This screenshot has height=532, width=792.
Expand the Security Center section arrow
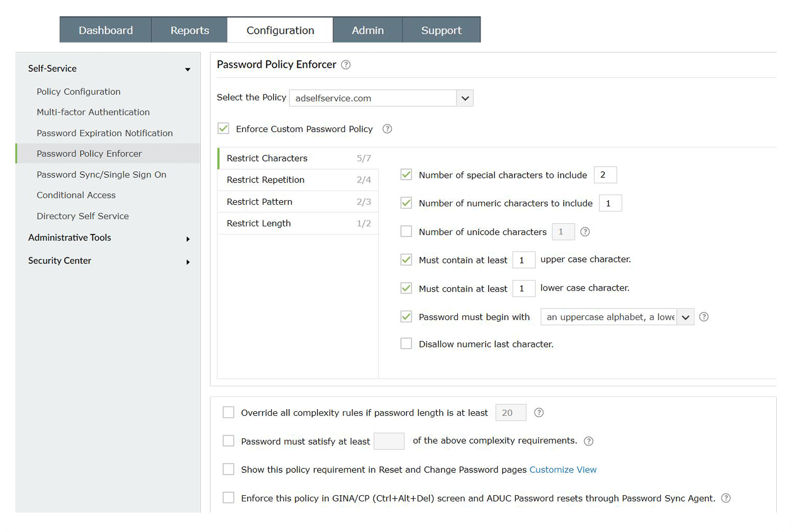coord(188,262)
